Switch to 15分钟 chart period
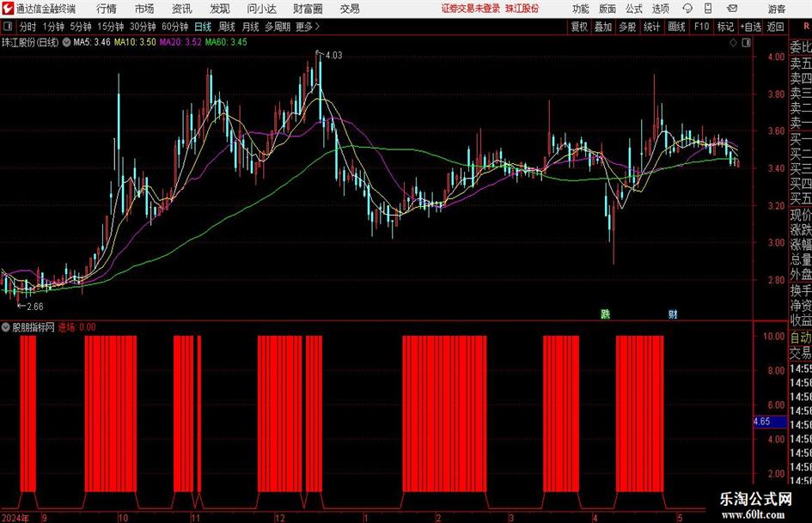812x523 pixels. tap(110, 27)
